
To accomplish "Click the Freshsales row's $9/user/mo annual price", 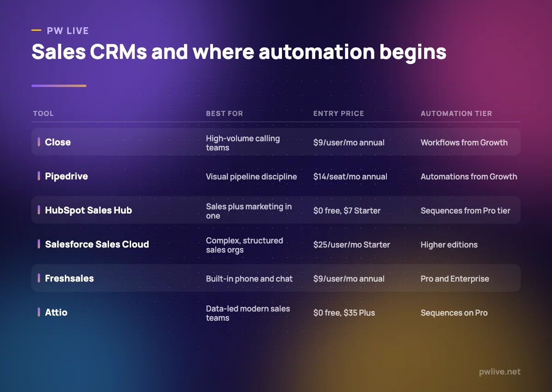I will [x=349, y=279].
